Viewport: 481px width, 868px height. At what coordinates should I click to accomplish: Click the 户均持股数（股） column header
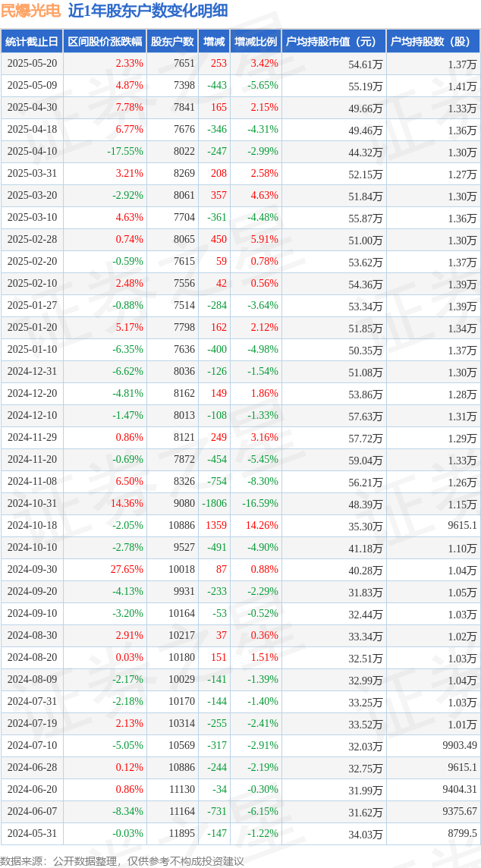tap(432, 42)
